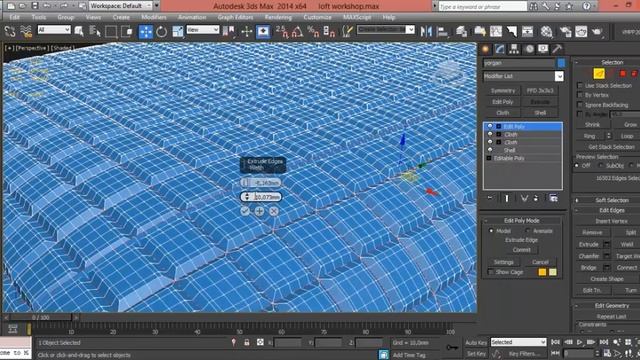Select the Off radio in Preview Selection
This screenshot has height=360, width=640.
577,166
